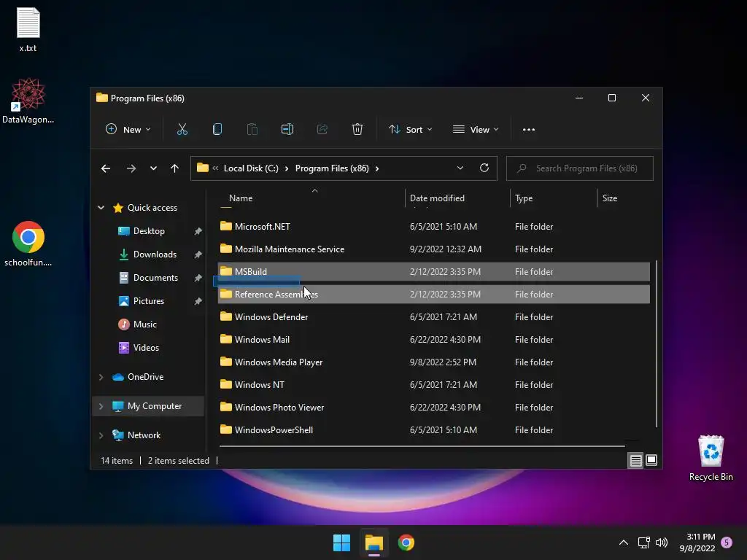Open the volume speaker tray icon

(x=662, y=542)
